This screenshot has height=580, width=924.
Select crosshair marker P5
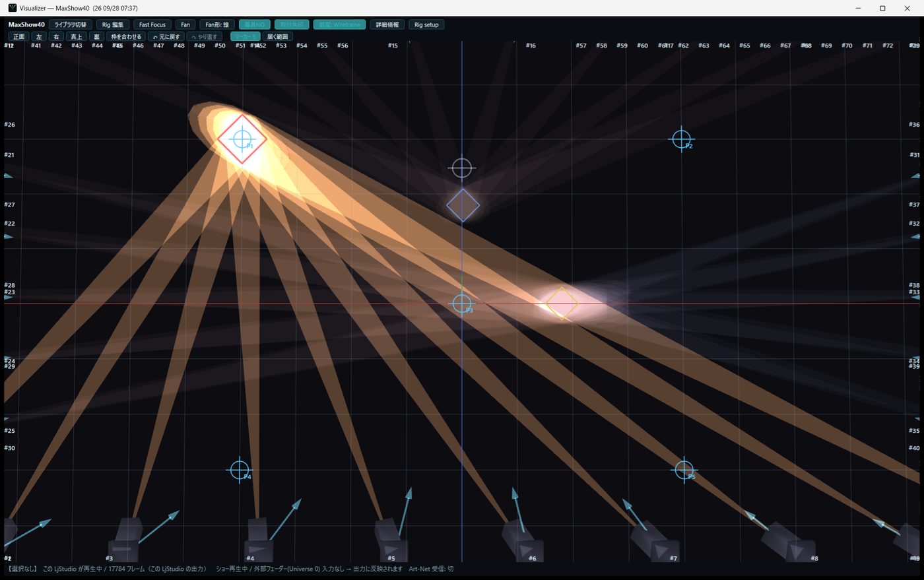684,470
